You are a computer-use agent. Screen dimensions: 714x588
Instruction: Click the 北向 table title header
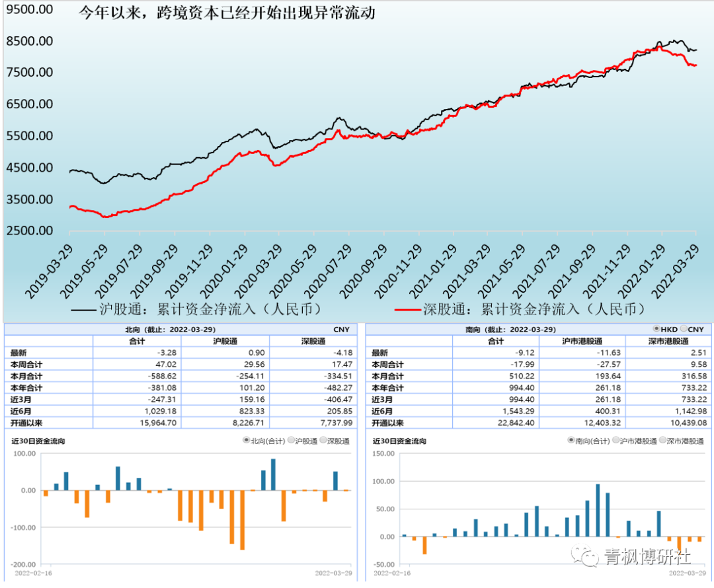click(x=170, y=329)
